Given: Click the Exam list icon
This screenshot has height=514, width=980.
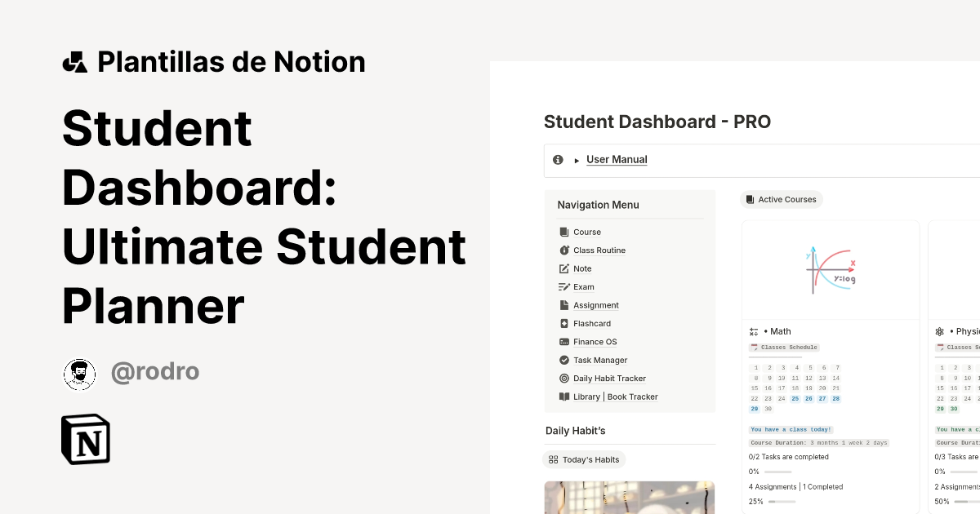Looking at the screenshot, I should 563,286.
